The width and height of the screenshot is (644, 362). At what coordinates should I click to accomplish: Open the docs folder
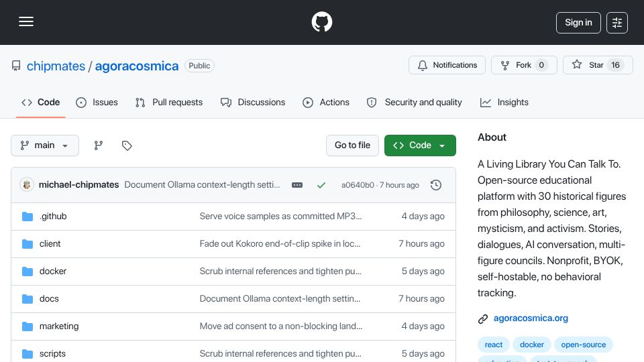point(49,299)
